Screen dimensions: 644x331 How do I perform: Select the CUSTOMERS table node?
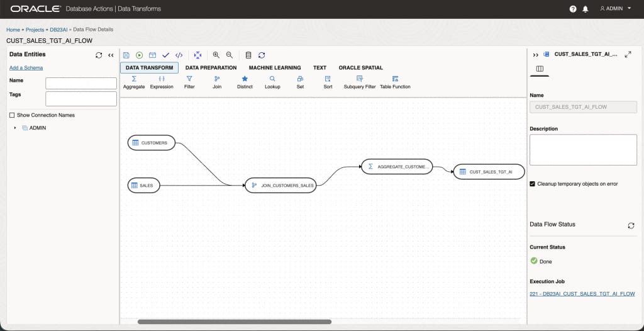coord(152,143)
